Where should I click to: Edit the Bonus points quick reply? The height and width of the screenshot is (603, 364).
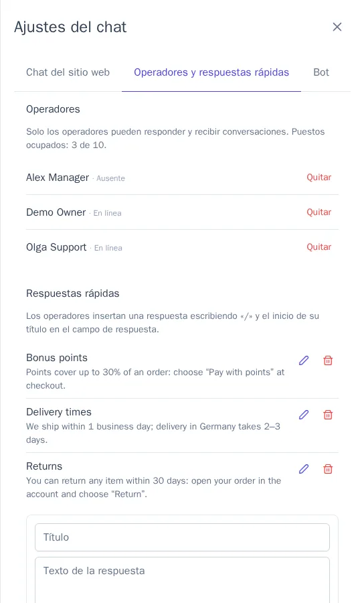[x=304, y=360]
